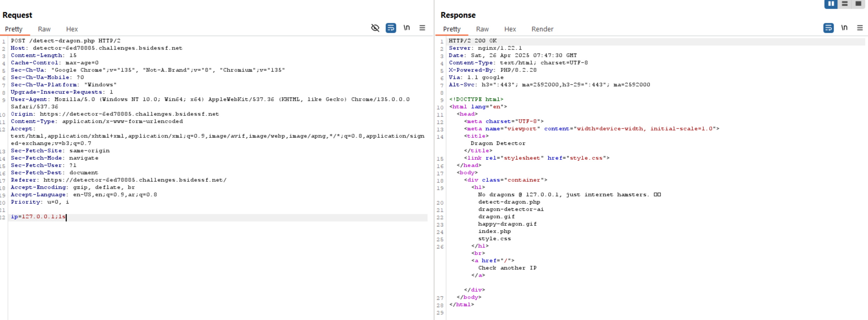Viewport: 868px width, 320px height.
Task: Click the Priority: u=0, i header
Action: [40, 202]
